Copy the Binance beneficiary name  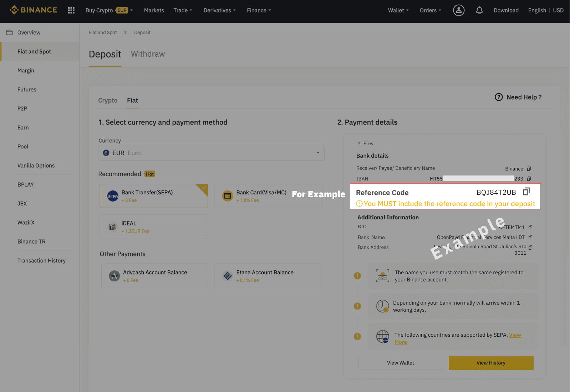(529, 169)
